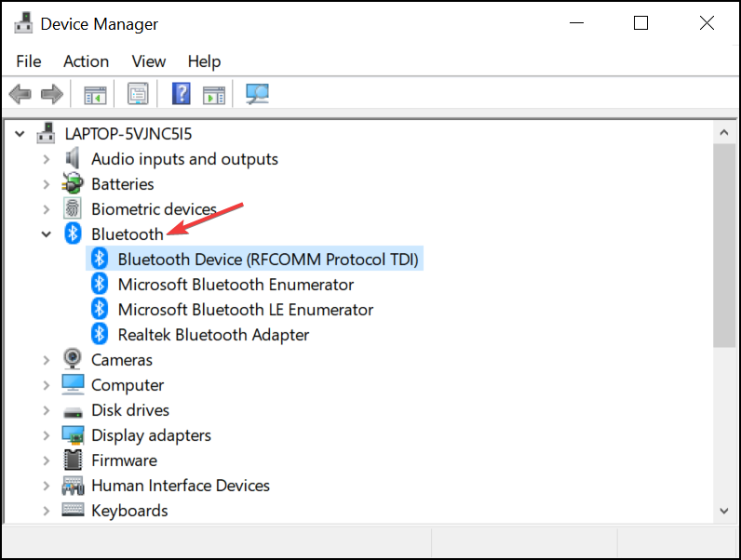The width and height of the screenshot is (741, 560).
Task: Open the File menu
Action: click(29, 61)
